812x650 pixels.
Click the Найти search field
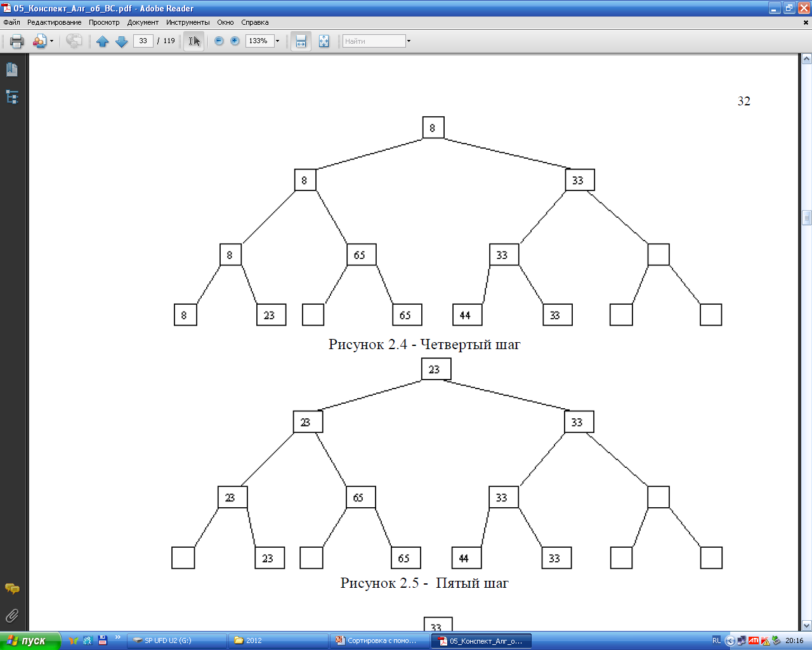click(374, 41)
